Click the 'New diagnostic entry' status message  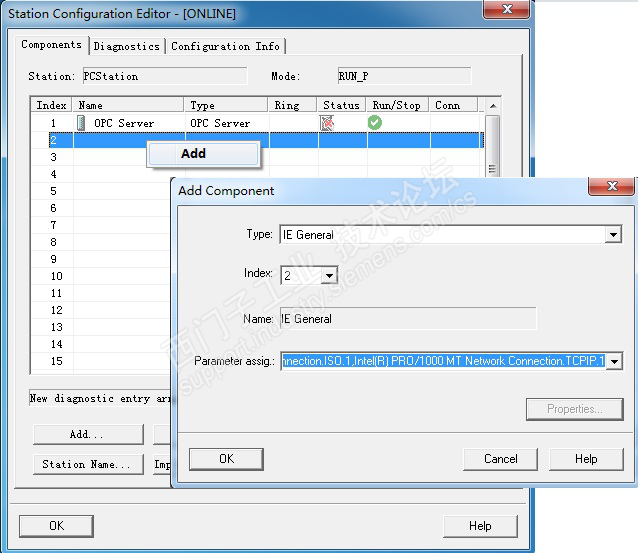click(100, 398)
